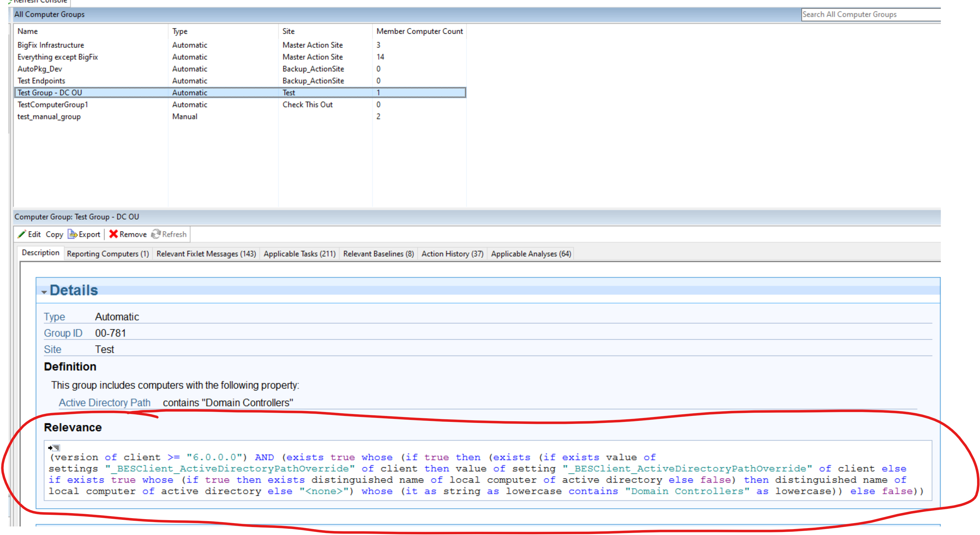The height and width of the screenshot is (535, 980).
Task: Click the Search All Computer Groups field
Action: pyautogui.click(x=871, y=15)
